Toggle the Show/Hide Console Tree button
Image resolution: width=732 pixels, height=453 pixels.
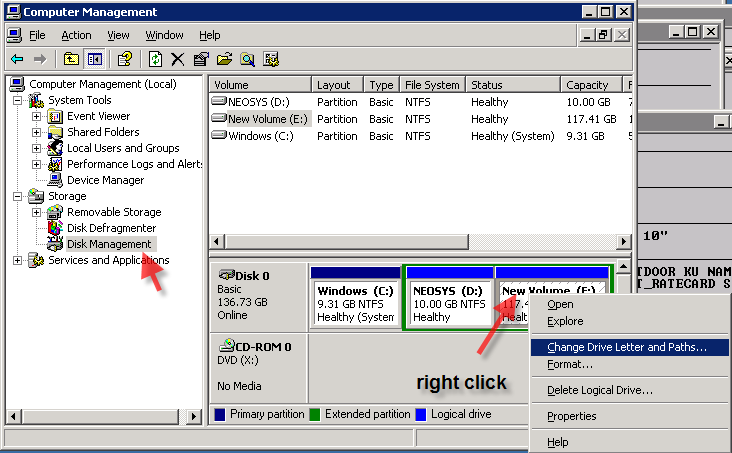pyautogui.click(x=94, y=59)
